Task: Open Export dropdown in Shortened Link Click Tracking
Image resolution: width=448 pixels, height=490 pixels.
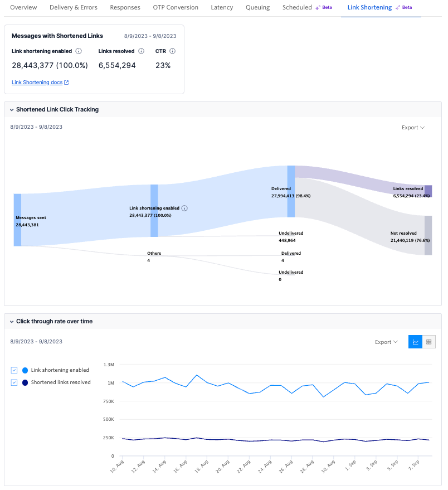Action: [x=412, y=127]
